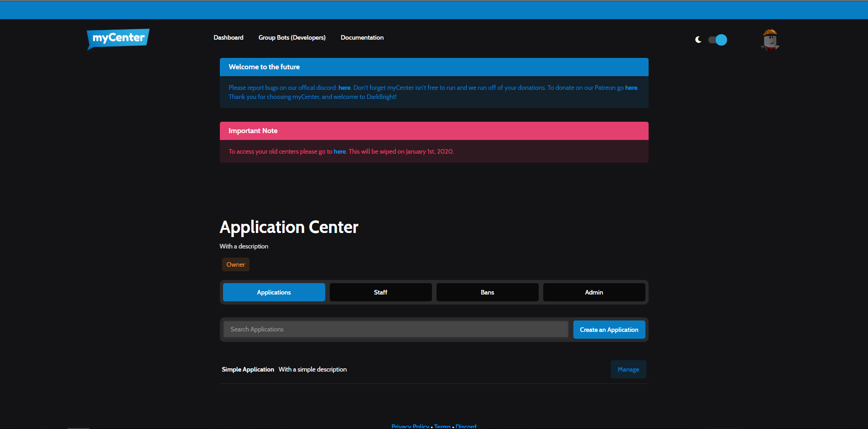The image size is (868, 429).
Task: Select the Applications tab
Action: 274,292
